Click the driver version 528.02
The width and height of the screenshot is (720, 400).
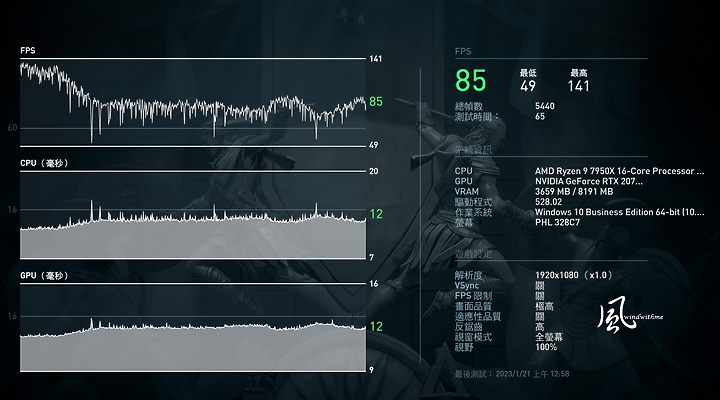[x=548, y=202]
